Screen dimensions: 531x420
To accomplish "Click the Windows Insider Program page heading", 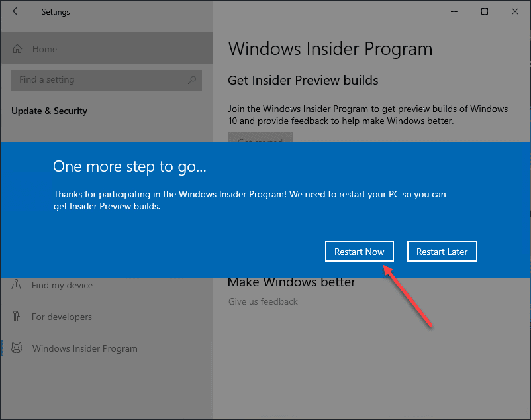I will point(330,49).
